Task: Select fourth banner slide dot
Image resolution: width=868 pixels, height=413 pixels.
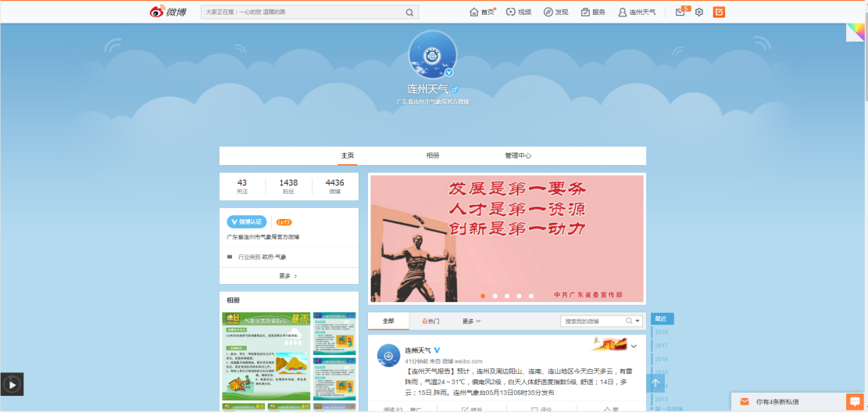Action: [520, 296]
